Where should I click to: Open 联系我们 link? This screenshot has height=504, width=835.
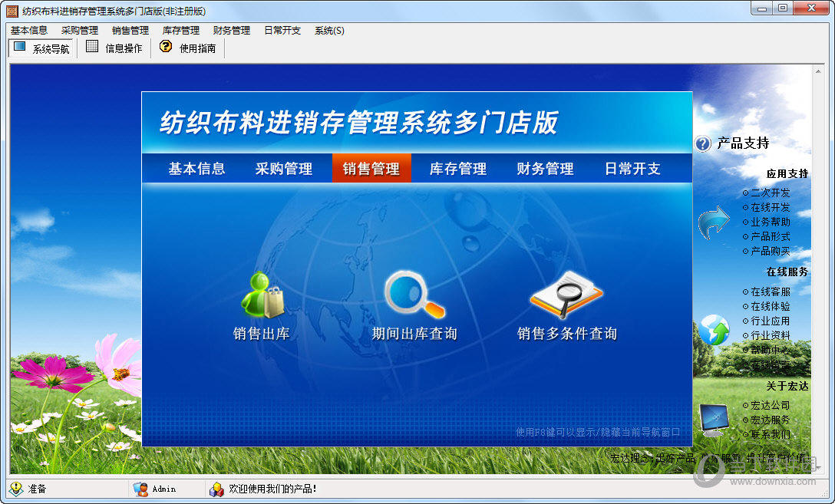coord(770,434)
